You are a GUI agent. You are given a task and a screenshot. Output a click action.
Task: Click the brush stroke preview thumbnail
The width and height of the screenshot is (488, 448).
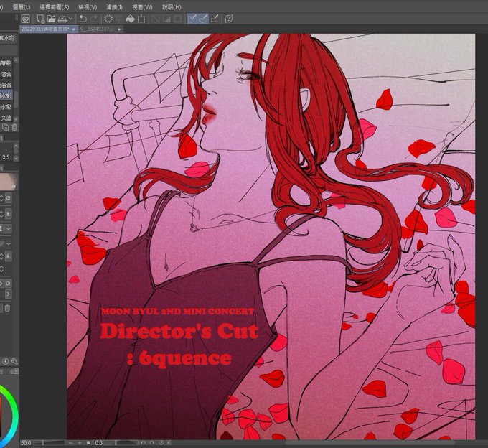[9, 182]
